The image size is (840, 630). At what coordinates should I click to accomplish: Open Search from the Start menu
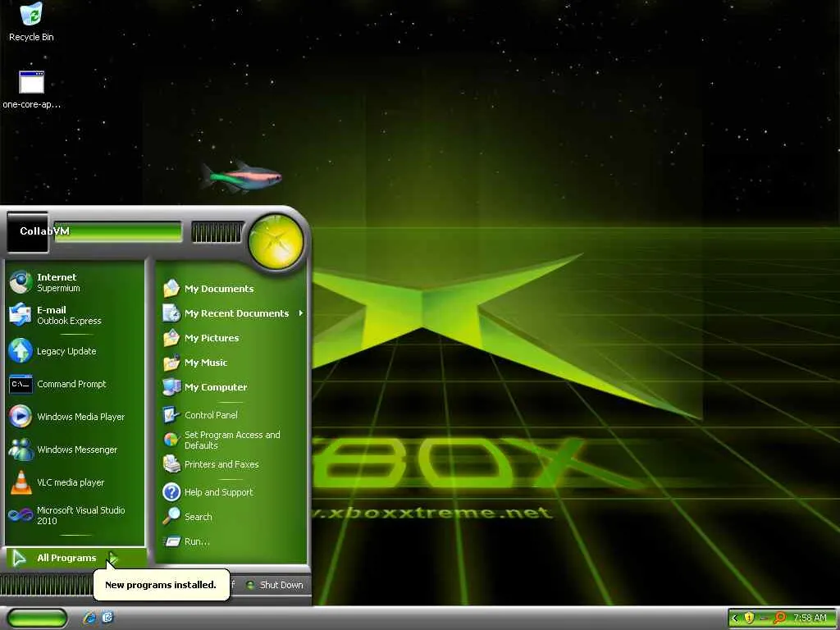(231, 517)
